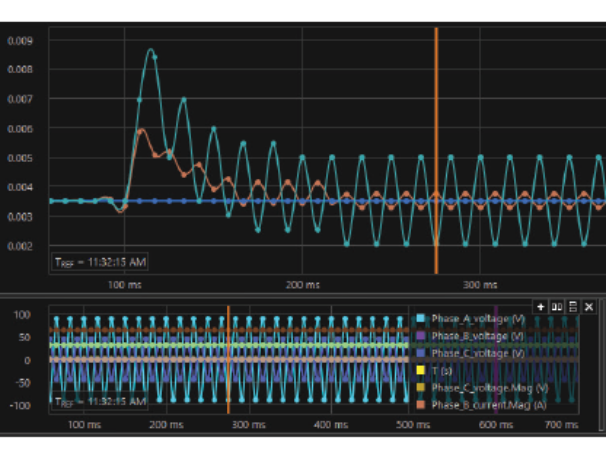The image size is (606, 453).
Task: Select the Phase_C_voltage.Mag (V) legend label
Action: coord(490,388)
